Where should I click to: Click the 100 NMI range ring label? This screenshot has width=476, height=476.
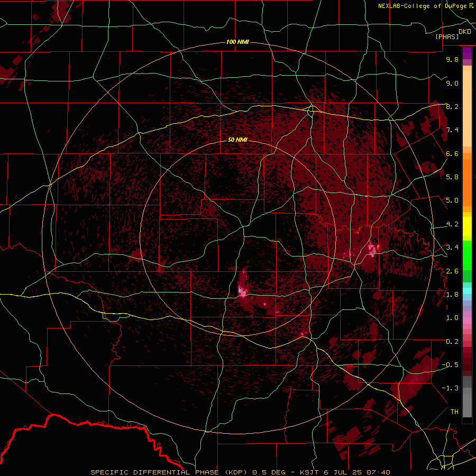point(237,42)
